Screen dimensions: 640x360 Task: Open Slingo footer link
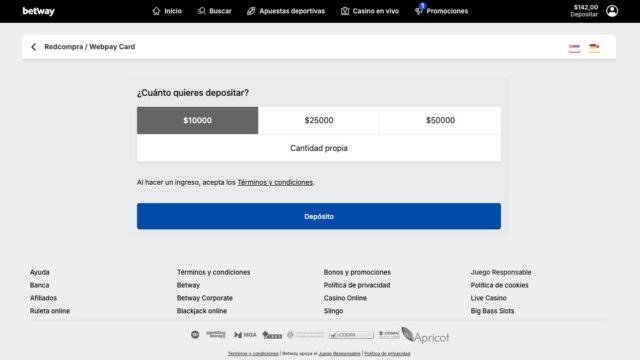pos(333,311)
